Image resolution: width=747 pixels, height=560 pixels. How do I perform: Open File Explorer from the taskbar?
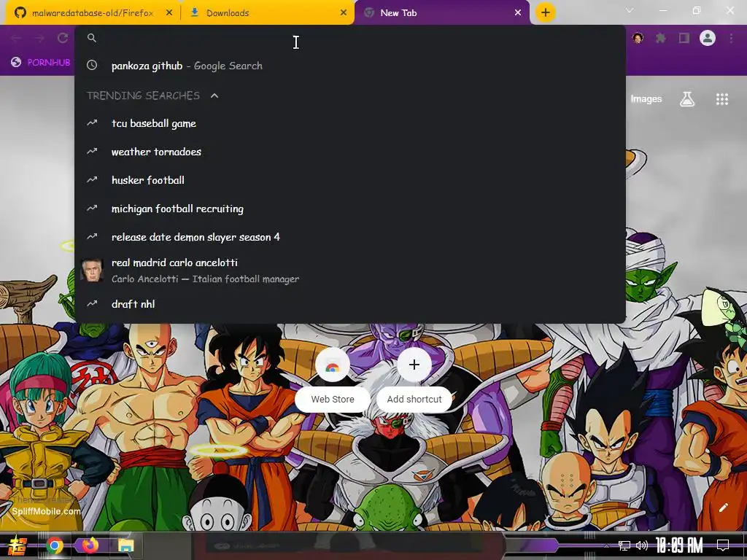pos(125,545)
